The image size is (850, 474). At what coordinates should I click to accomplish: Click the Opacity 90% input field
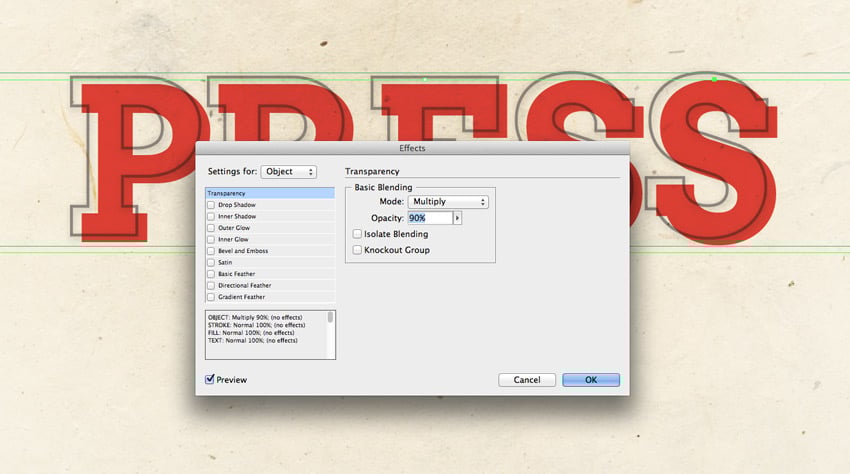pos(430,218)
